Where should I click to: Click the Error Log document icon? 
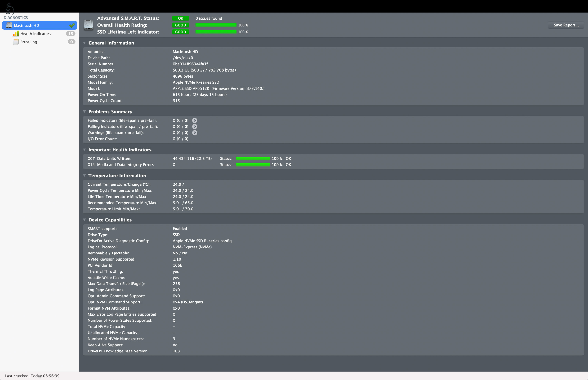tap(15, 42)
